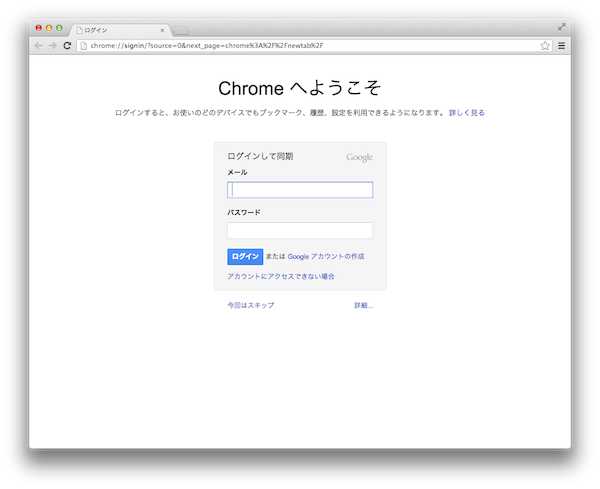Click the address bar URL field
The width and height of the screenshot is (600, 489).
300,46
